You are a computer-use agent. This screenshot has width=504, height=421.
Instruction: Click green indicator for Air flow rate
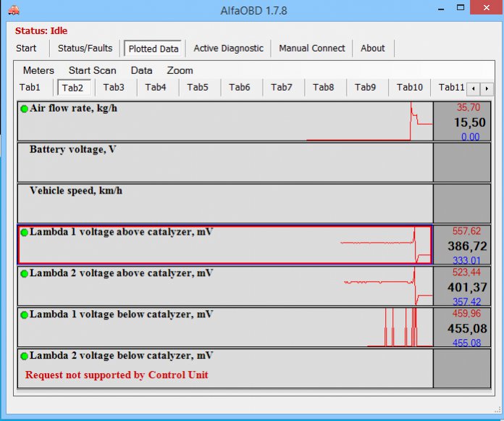pyautogui.click(x=24, y=109)
